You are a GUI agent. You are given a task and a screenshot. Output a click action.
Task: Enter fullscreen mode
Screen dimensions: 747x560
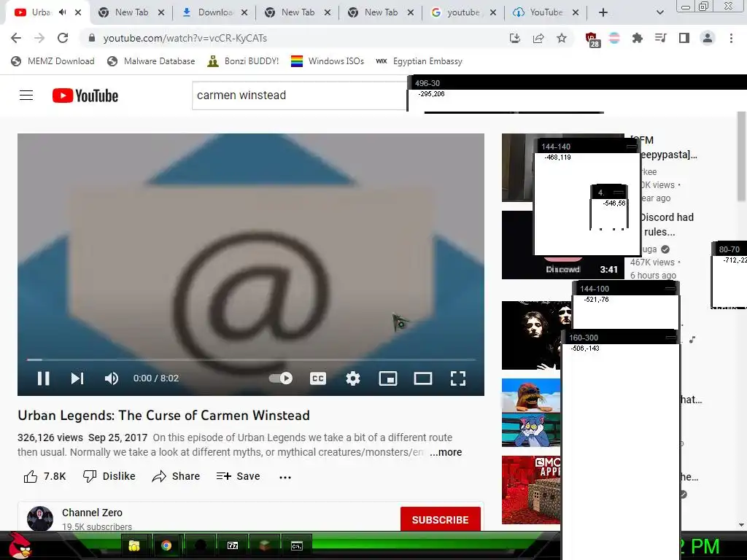(458, 378)
